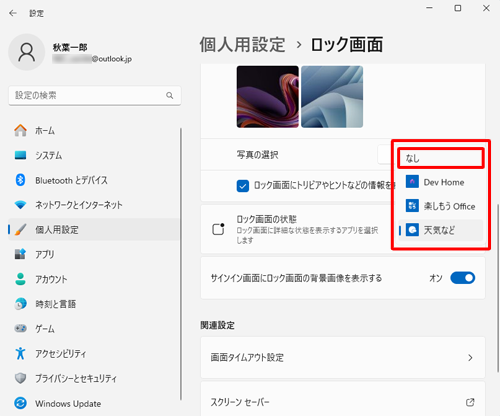The height and width of the screenshot is (416, 500).
Task: Open Bluetooth とデバイス settings
Action: 94,180
